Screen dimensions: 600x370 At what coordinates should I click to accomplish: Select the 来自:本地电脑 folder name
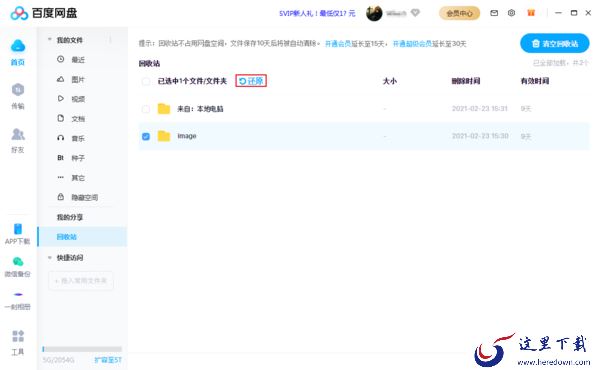(200, 109)
